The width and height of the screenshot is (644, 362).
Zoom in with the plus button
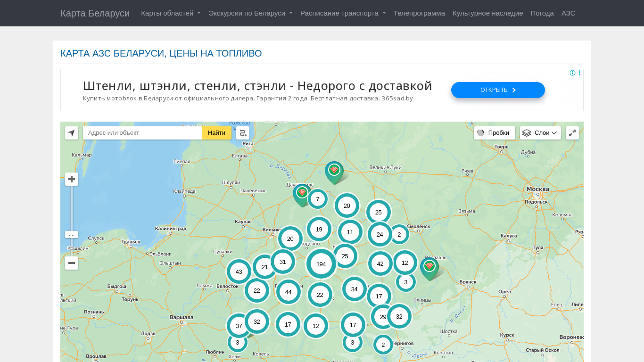(x=72, y=179)
